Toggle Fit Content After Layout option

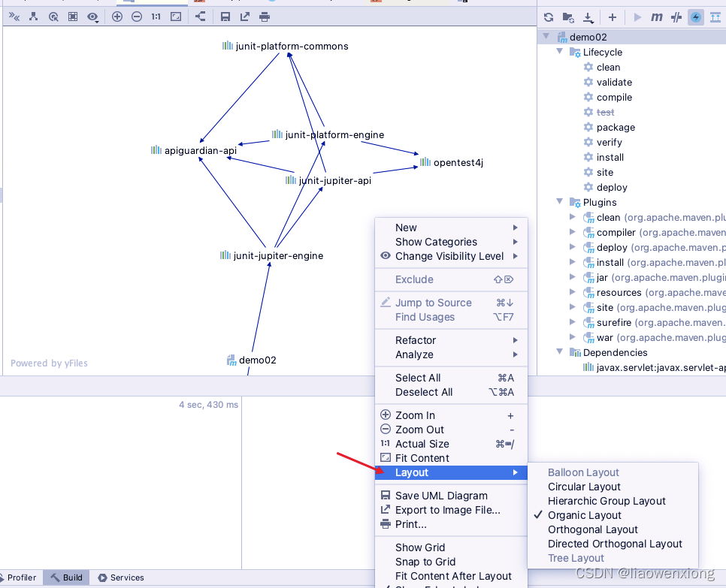click(452, 576)
